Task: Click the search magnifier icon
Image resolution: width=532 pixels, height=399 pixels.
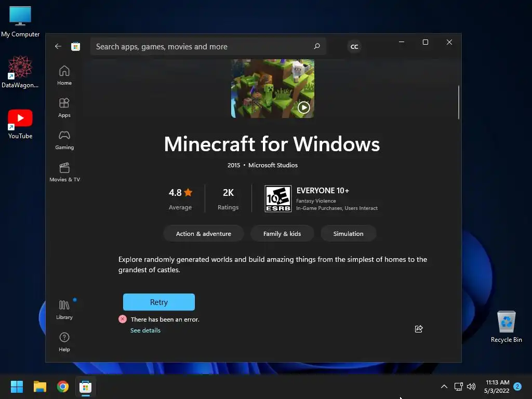Action: tap(317, 46)
